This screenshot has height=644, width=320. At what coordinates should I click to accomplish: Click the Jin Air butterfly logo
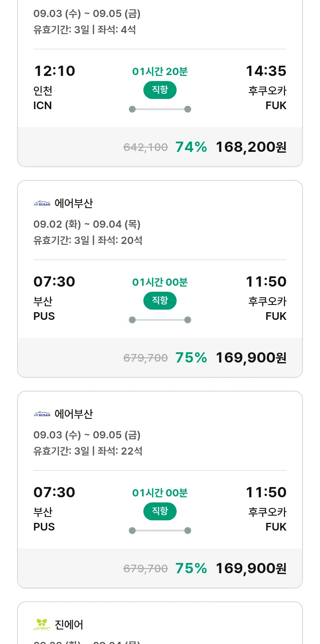[x=42, y=625]
